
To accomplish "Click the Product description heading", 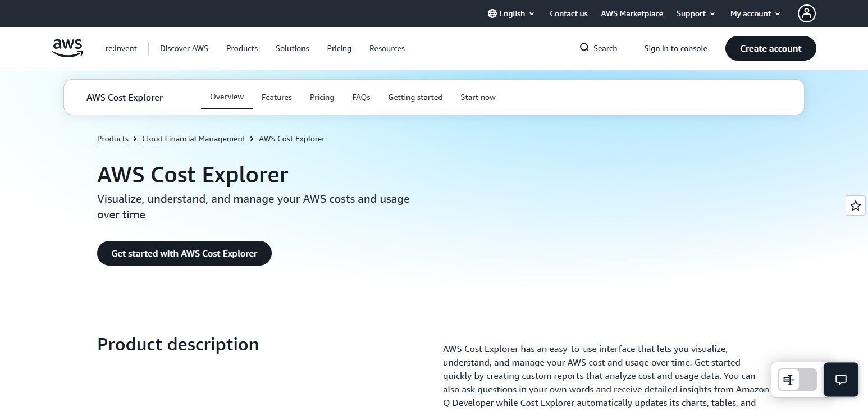I will 178,344.
